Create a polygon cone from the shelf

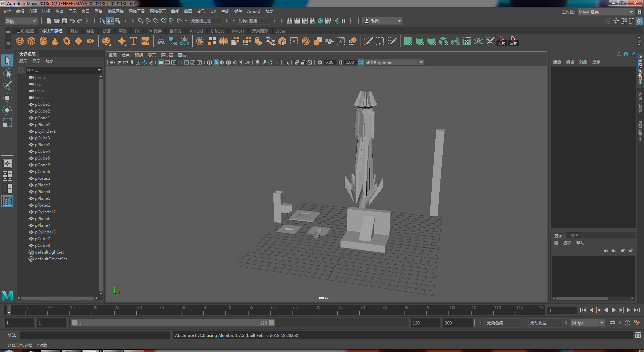pyautogui.click(x=55, y=41)
